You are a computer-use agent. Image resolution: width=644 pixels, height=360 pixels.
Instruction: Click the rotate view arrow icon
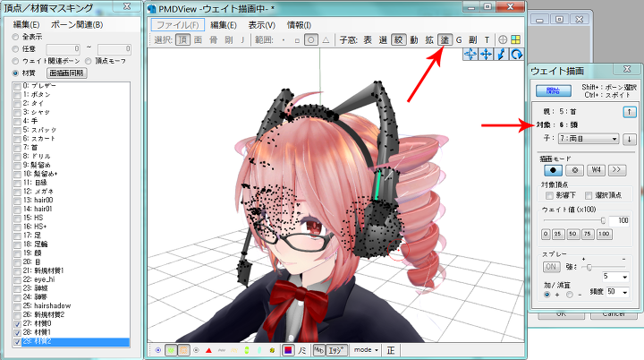pyautogui.click(x=517, y=55)
